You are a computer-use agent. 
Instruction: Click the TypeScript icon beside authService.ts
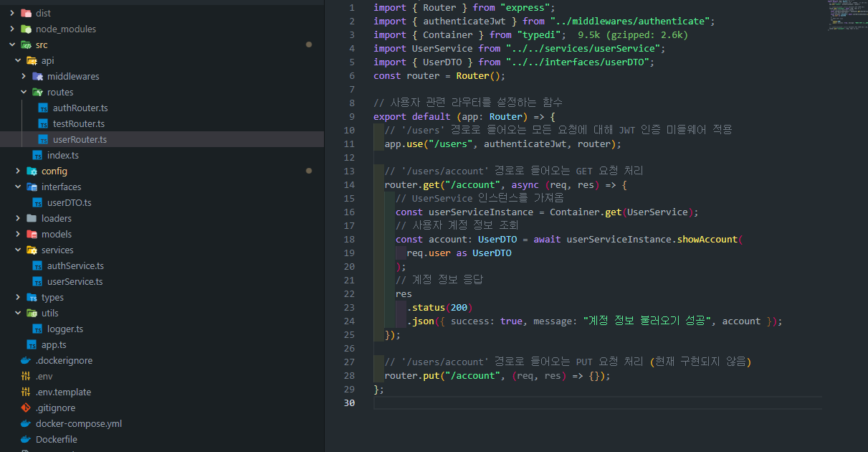click(38, 265)
